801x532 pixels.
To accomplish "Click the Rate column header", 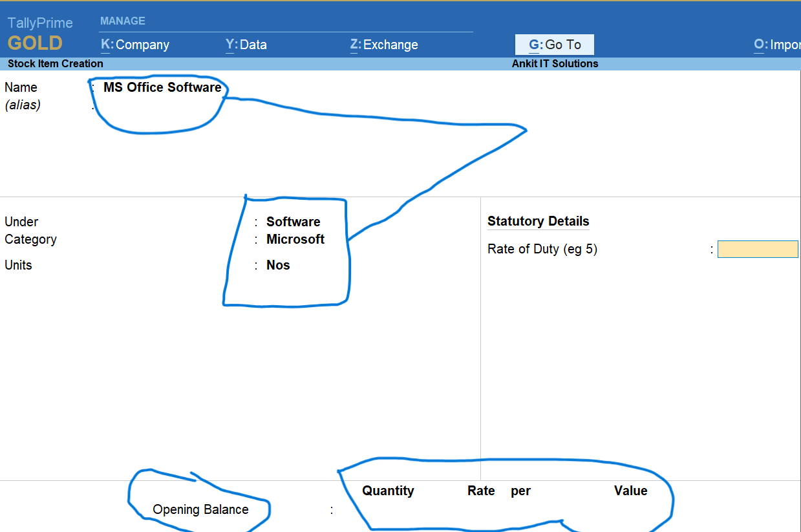I will point(481,491).
